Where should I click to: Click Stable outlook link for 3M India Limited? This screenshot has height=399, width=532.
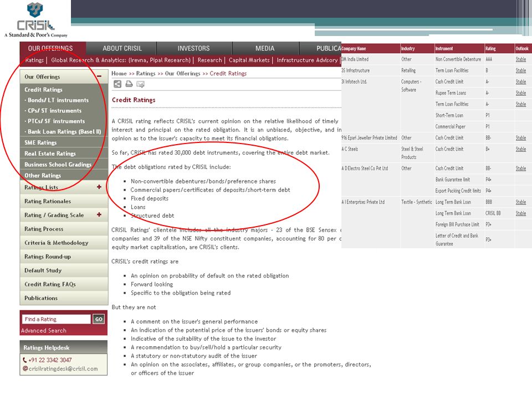coord(521,59)
